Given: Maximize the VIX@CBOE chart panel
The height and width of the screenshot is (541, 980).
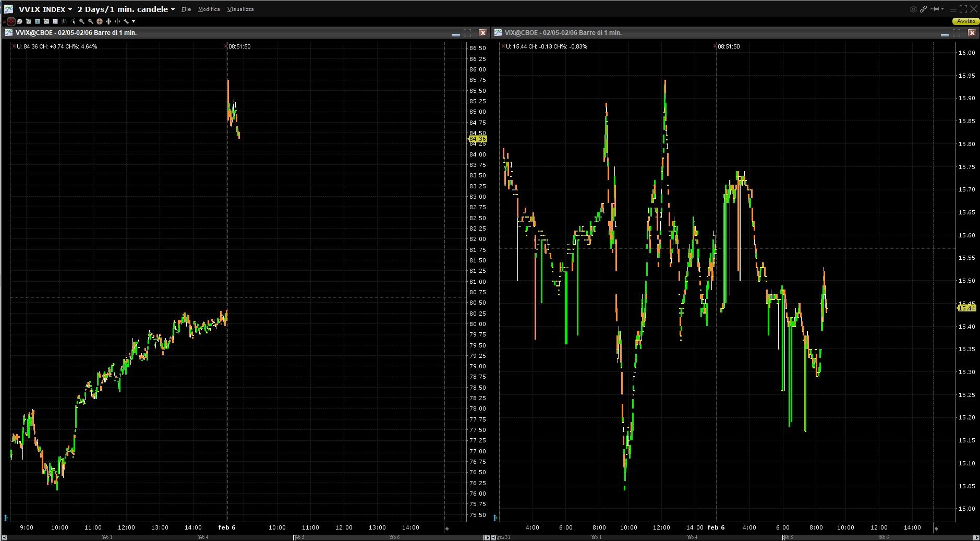Looking at the screenshot, I should pos(957,32).
